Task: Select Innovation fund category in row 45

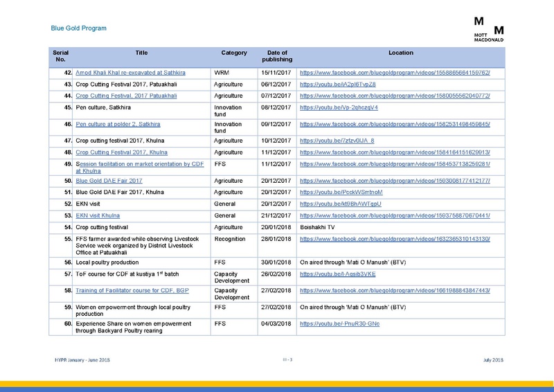Action: click(228, 111)
